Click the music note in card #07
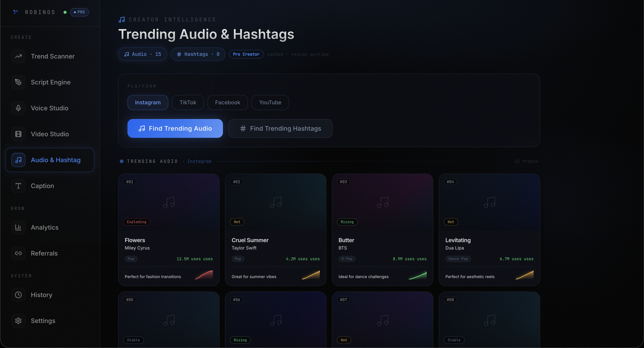Viewport: 644px width, 348px height. tap(383, 320)
